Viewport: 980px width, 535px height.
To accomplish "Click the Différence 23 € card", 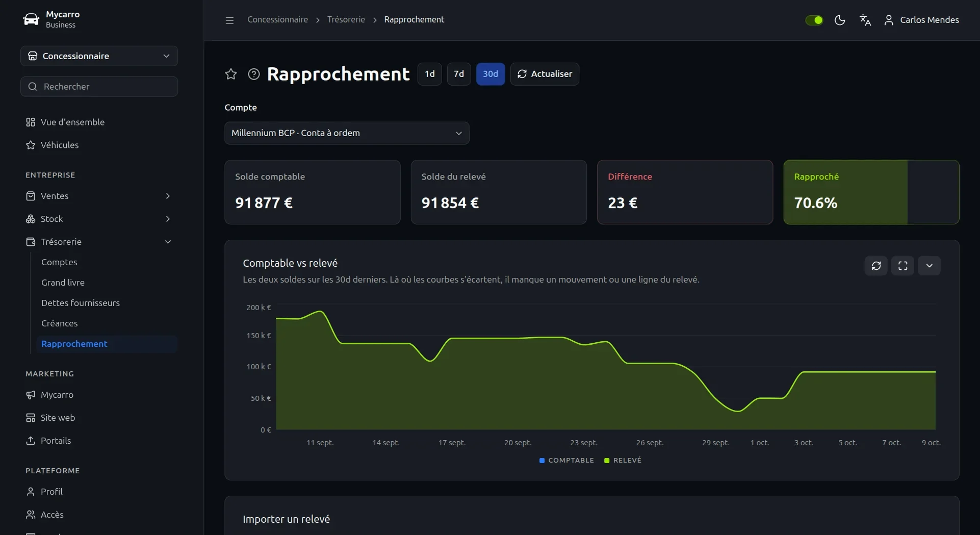I will point(685,192).
